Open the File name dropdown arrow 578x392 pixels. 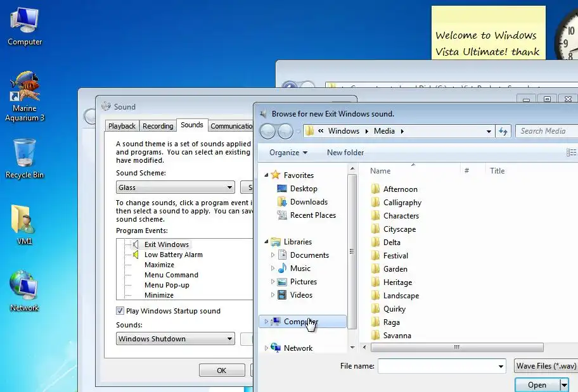coord(501,366)
